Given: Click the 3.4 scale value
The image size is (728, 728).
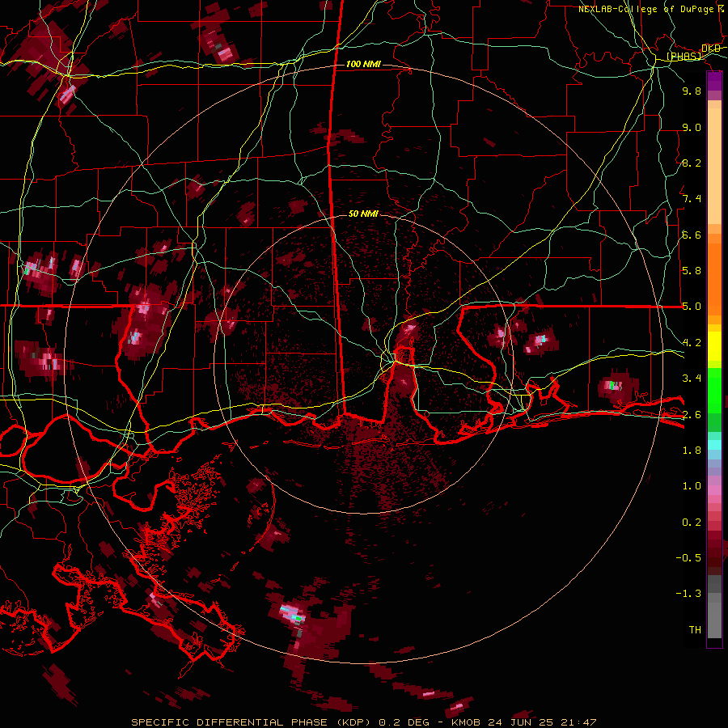Looking at the screenshot, I should click(692, 379).
